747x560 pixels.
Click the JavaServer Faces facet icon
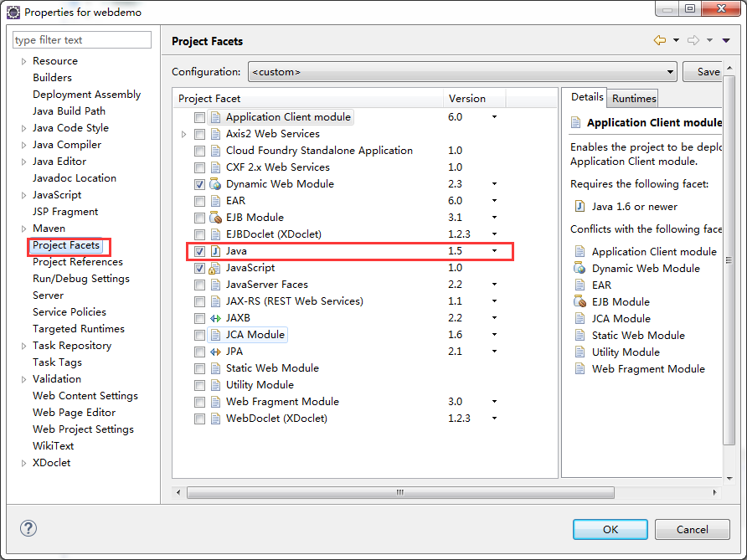click(x=215, y=285)
